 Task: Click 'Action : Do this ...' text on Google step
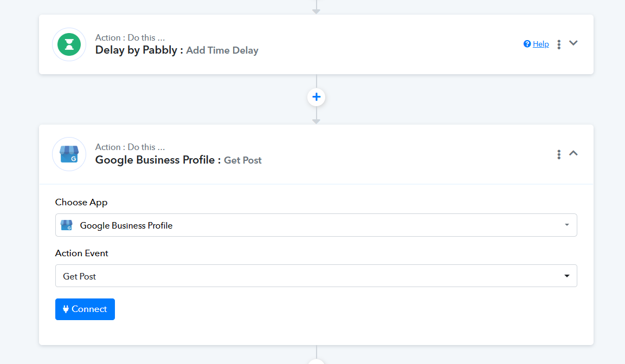(130, 147)
